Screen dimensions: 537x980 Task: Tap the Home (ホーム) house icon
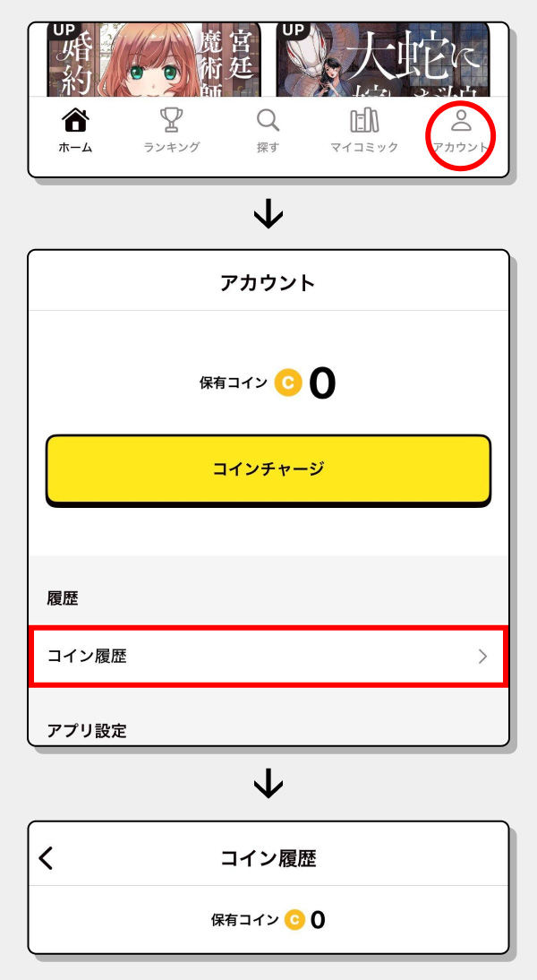[x=75, y=120]
